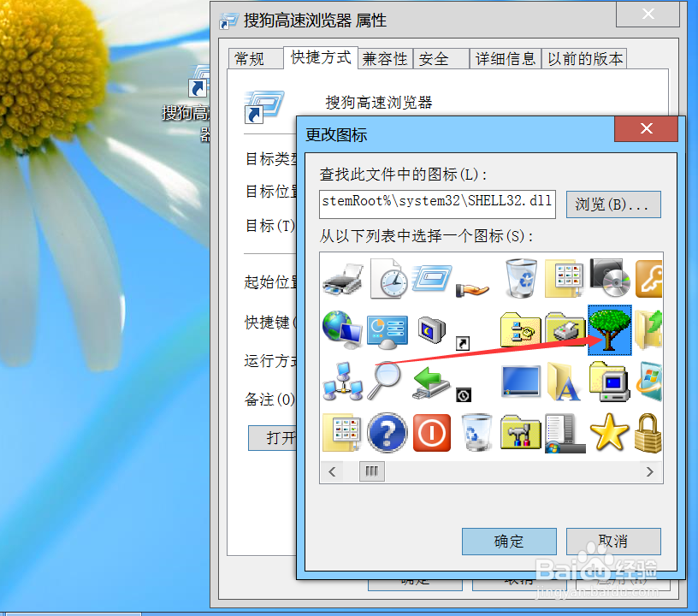Select the monitor with moon icon

431,329
